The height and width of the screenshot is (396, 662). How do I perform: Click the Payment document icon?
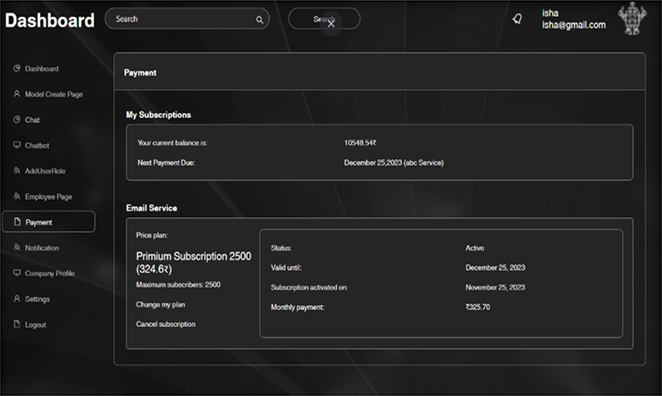[x=17, y=222]
